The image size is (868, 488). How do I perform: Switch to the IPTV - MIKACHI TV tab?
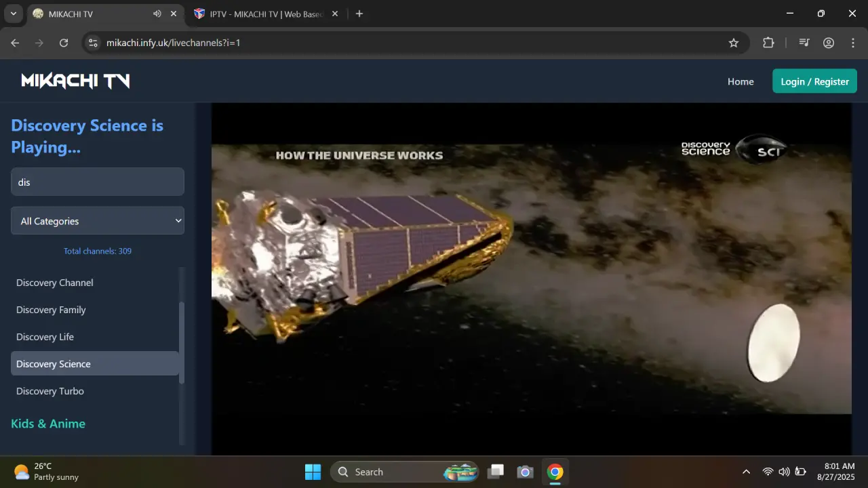pos(267,14)
